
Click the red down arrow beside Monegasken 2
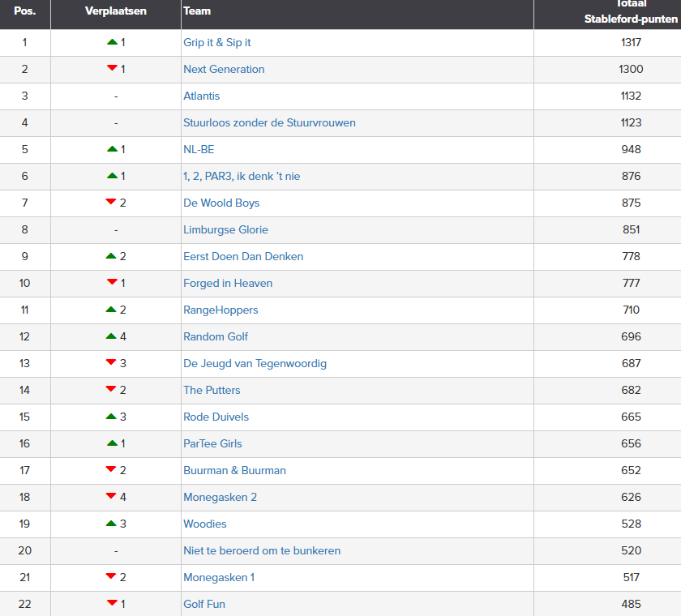coord(111,496)
